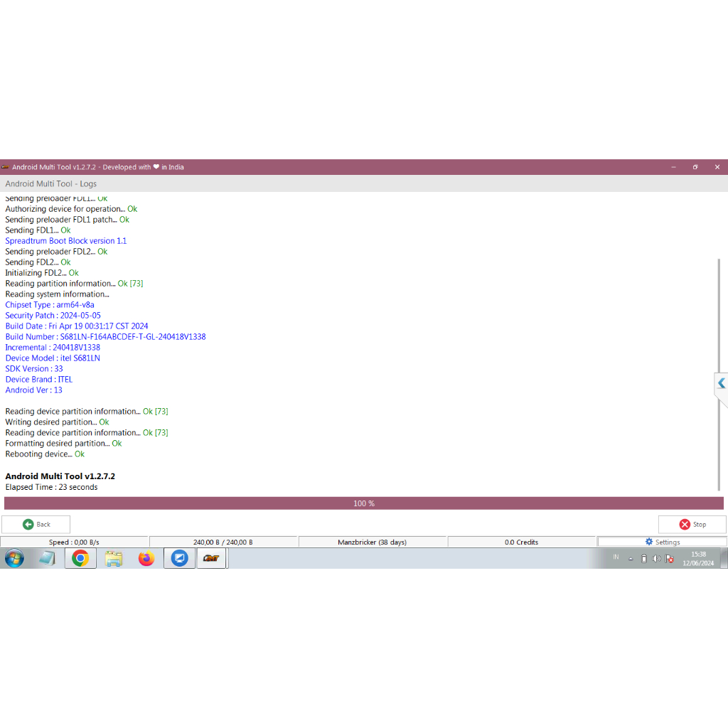Click the Speed : 0,00 B/s status
Screen dimensions: 728x728
coord(74,542)
